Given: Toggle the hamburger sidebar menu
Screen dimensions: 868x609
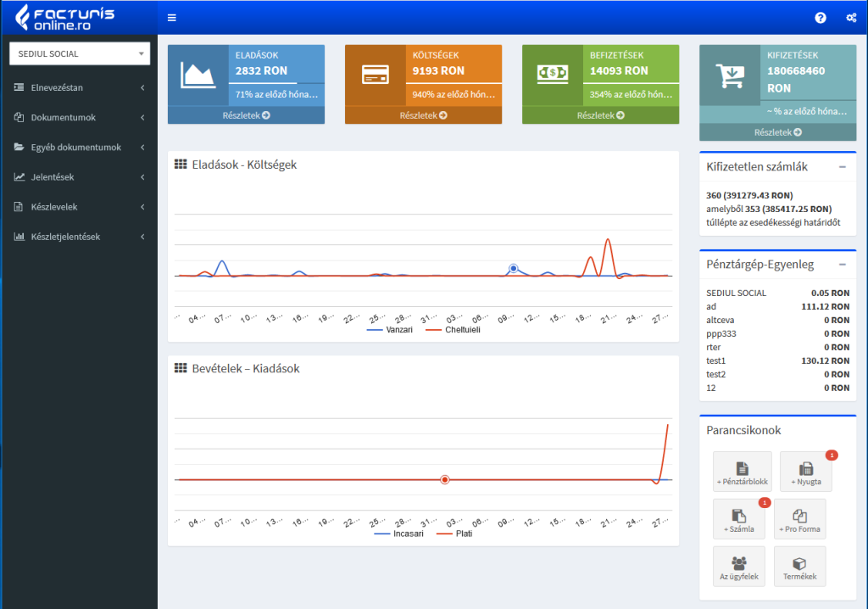Looking at the screenshot, I should tap(171, 18).
